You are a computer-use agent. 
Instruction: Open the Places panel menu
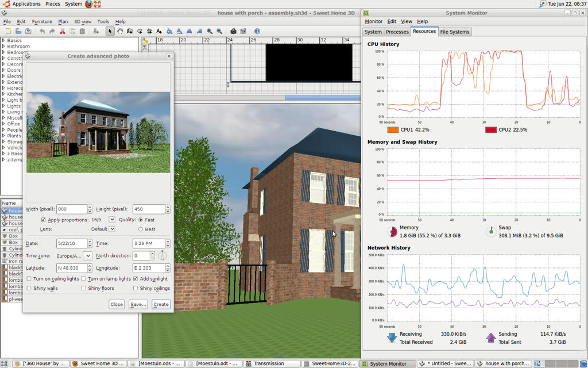point(52,4)
